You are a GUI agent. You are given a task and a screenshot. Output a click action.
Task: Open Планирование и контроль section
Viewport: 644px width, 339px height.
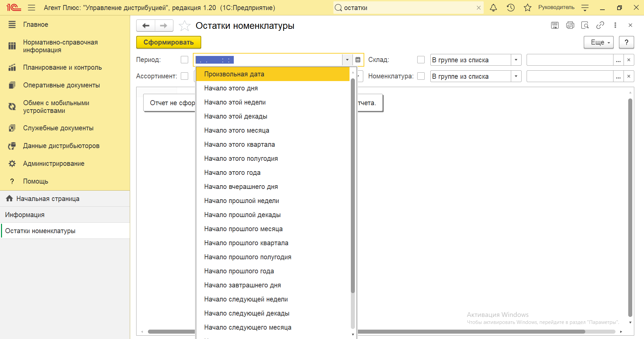65,67
